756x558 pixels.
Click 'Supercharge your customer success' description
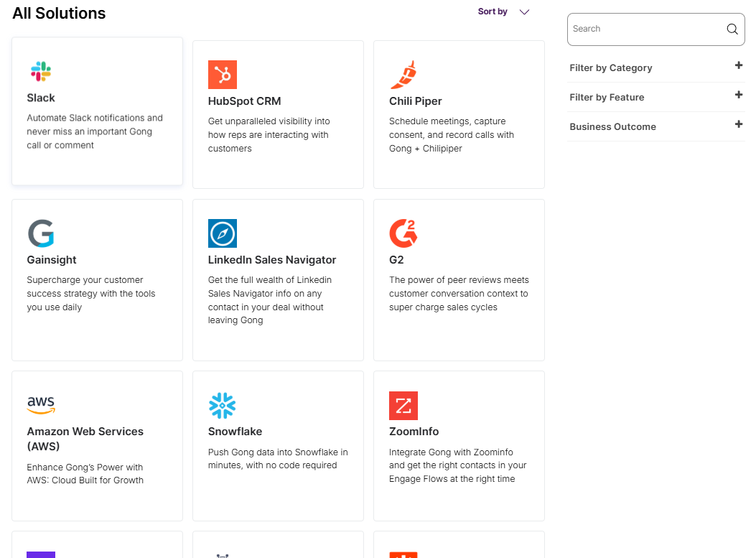coord(91,294)
